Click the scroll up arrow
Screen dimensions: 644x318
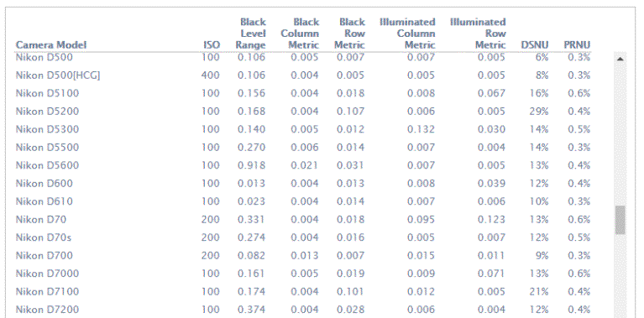(620, 59)
